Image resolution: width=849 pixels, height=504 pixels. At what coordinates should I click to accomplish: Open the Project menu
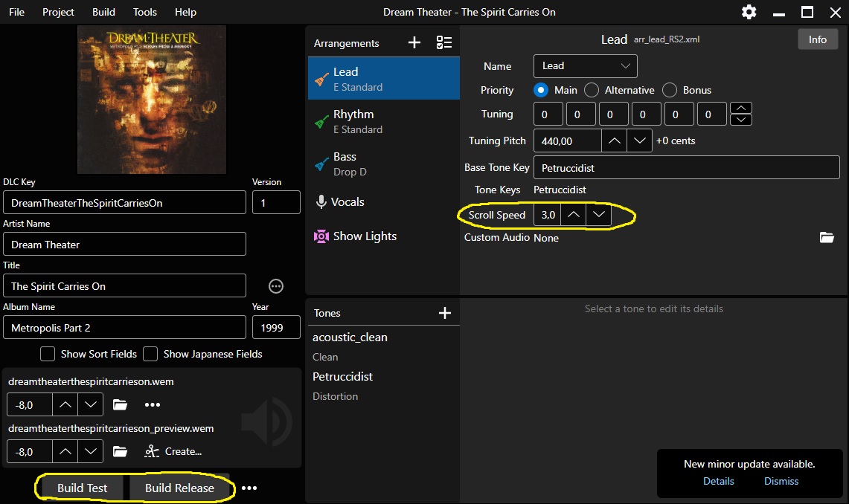point(59,12)
